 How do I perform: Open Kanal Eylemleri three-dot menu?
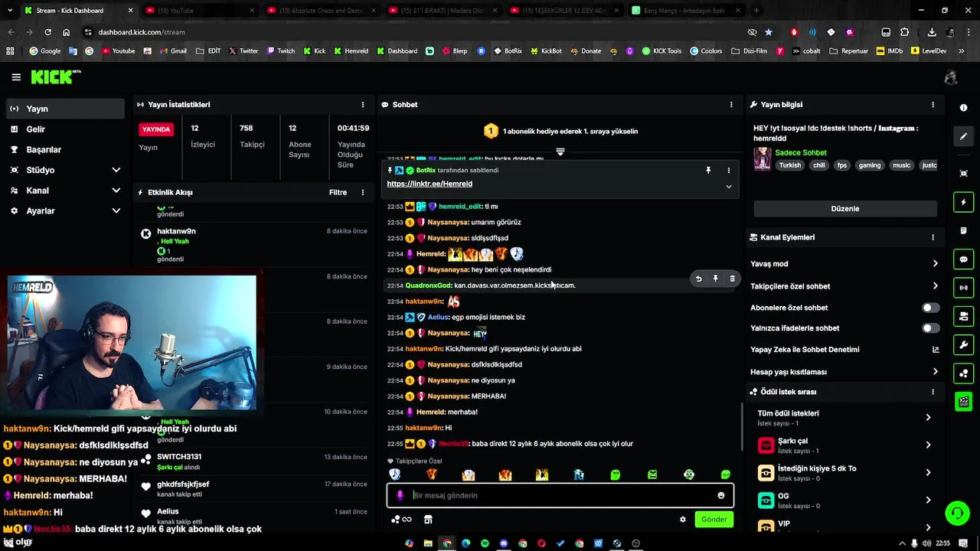(x=933, y=238)
